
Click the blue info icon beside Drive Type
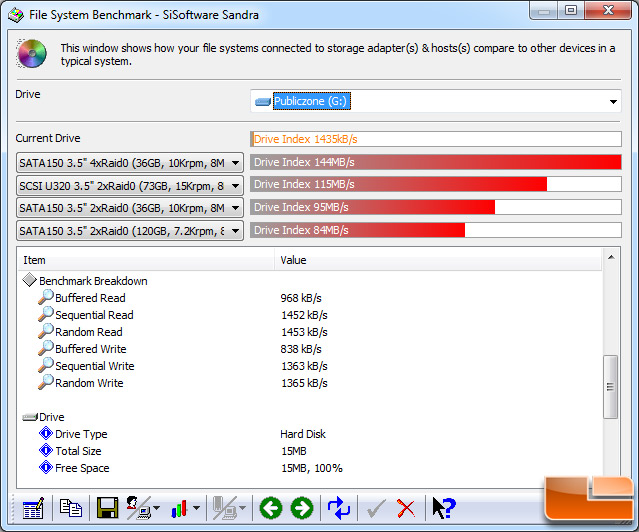tap(46, 433)
